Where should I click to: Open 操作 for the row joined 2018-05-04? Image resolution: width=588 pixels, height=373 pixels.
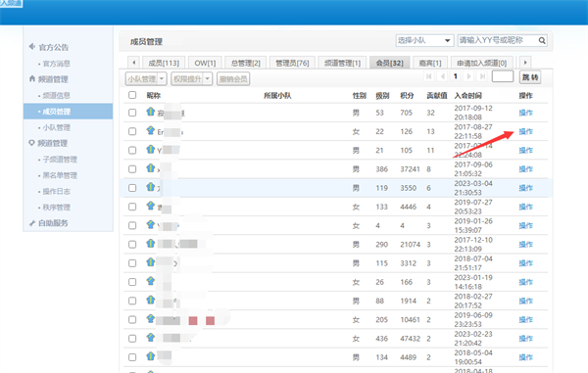(x=525, y=357)
